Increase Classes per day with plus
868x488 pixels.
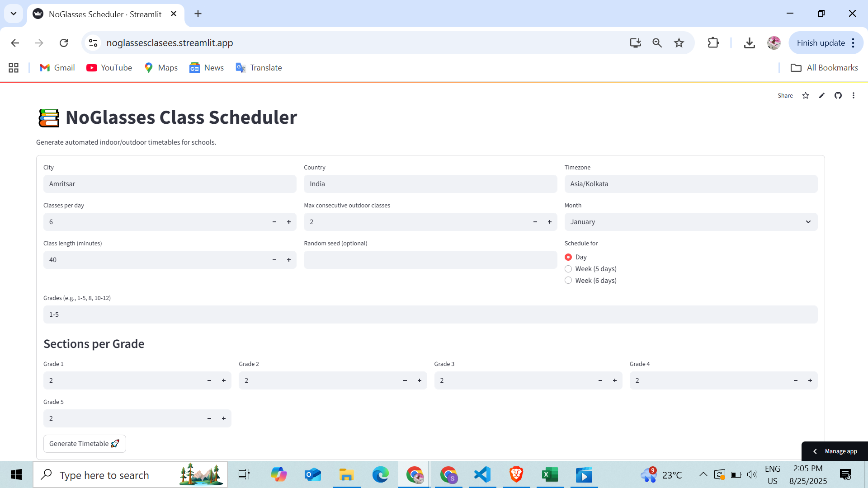pyautogui.click(x=289, y=222)
